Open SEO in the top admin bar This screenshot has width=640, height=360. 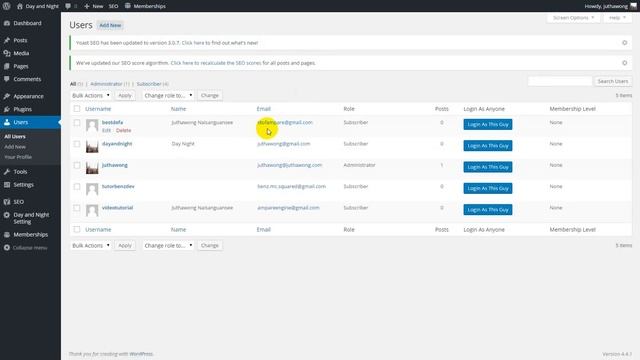(x=113, y=6)
